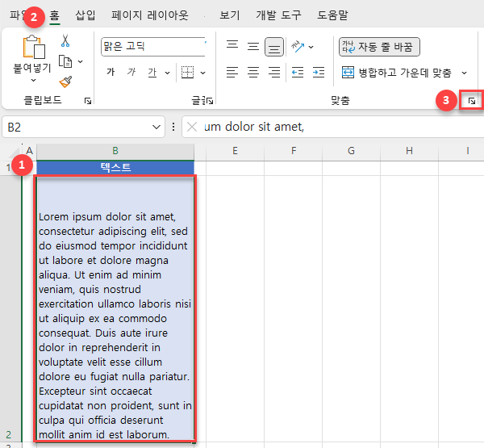
Task: Click the Copy icon
Action: click(65, 61)
